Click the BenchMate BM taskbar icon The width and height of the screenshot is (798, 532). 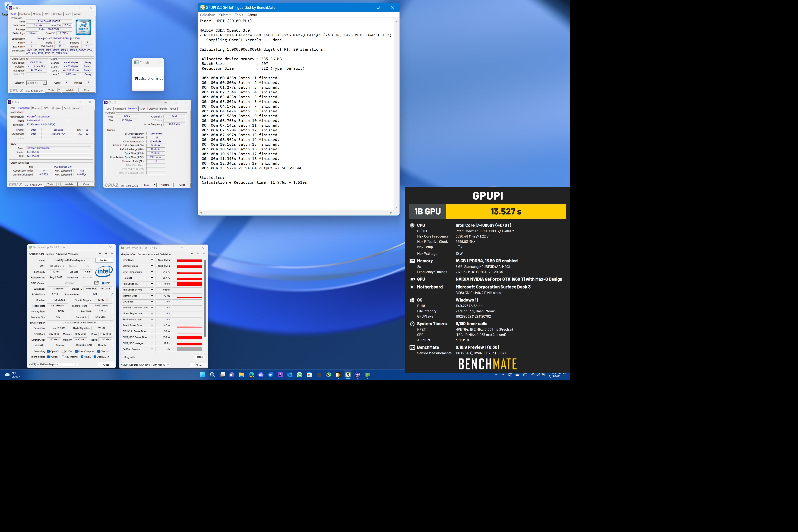click(x=338, y=375)
